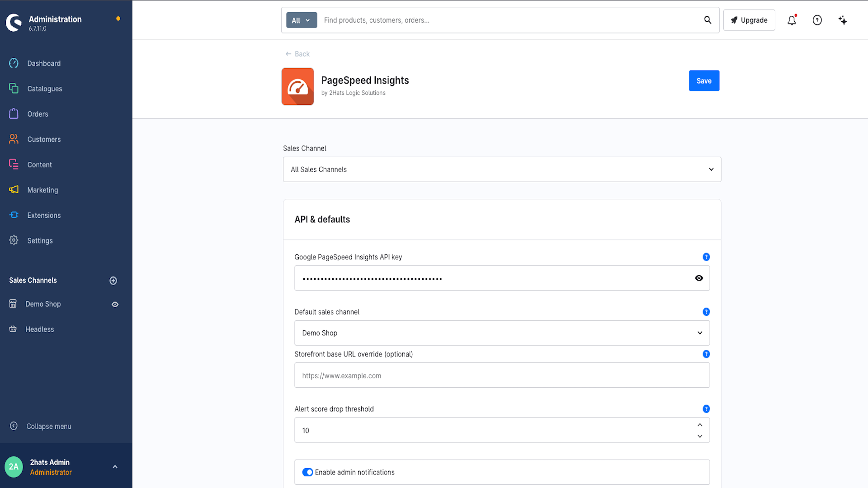Click the PageSpeed Insights plugin logo
The height and width of the screenshot is (488, 868).
pos(298,86)
